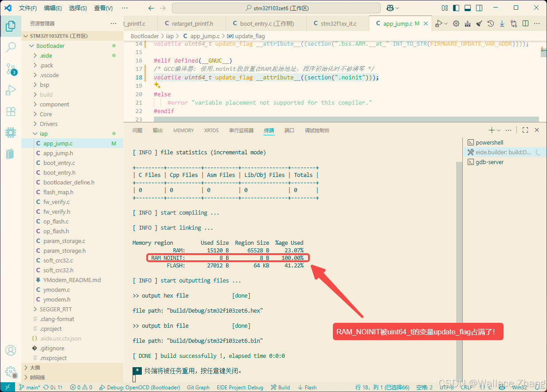
Task: Open the 编辑(E) menu
Action: (x=53, y=8)
